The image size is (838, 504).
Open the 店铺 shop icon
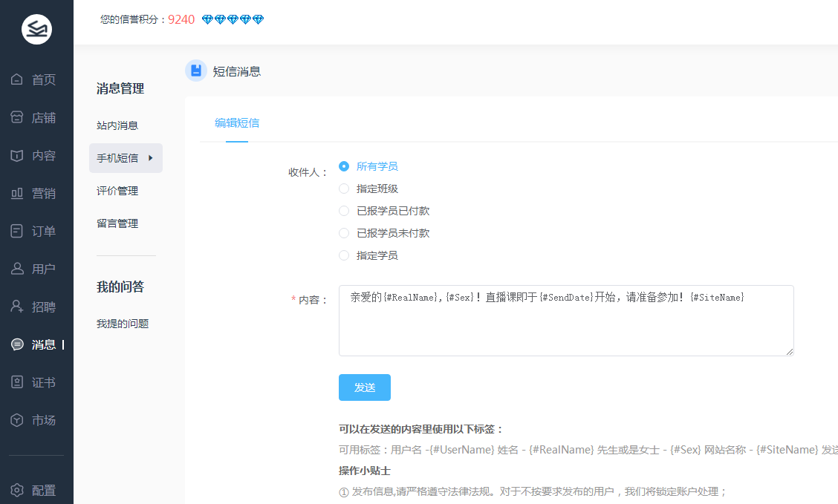[17, 117]
